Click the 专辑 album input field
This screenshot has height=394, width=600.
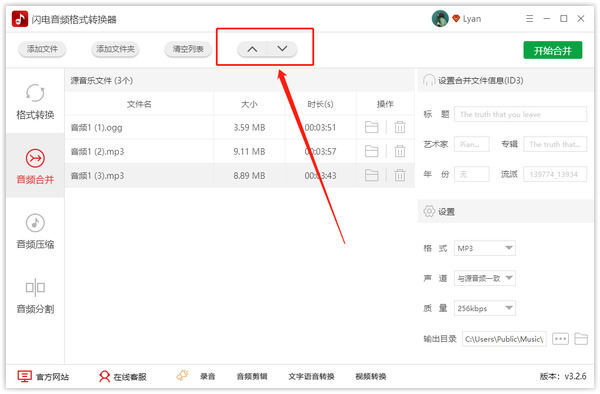pos(555,144)
